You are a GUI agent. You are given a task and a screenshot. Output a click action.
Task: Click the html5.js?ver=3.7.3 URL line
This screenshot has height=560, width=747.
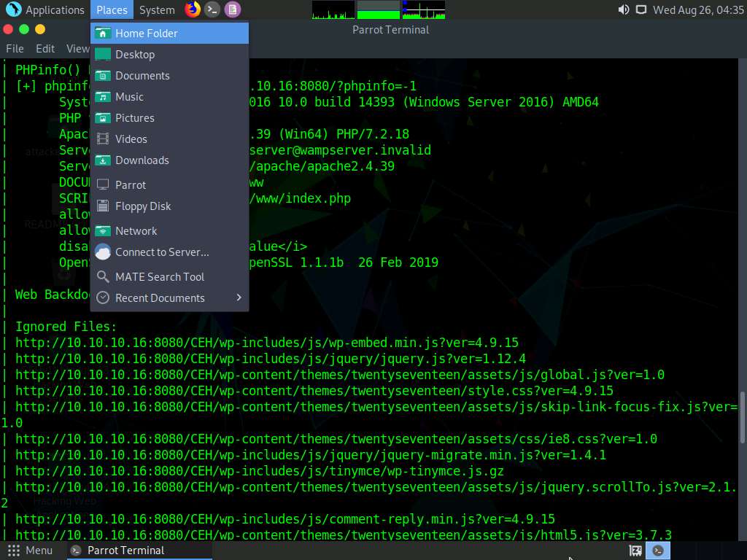[x=344, y=534]
